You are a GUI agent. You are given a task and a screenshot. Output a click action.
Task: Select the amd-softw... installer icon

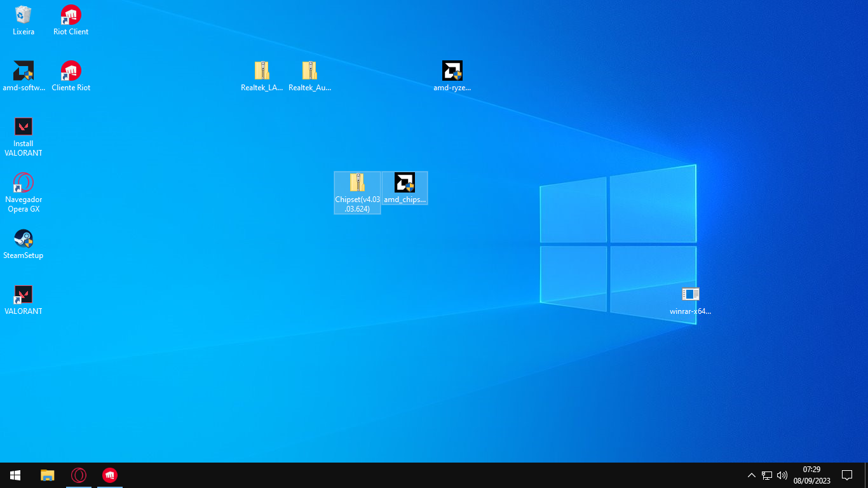click(24, 76)
